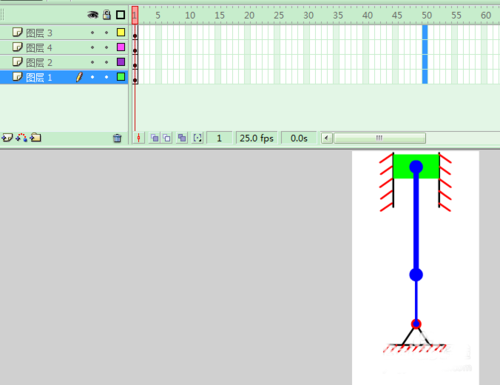Click the lock icon in layers header
Screen dimensions: 500x385
(x=107, y=15)
